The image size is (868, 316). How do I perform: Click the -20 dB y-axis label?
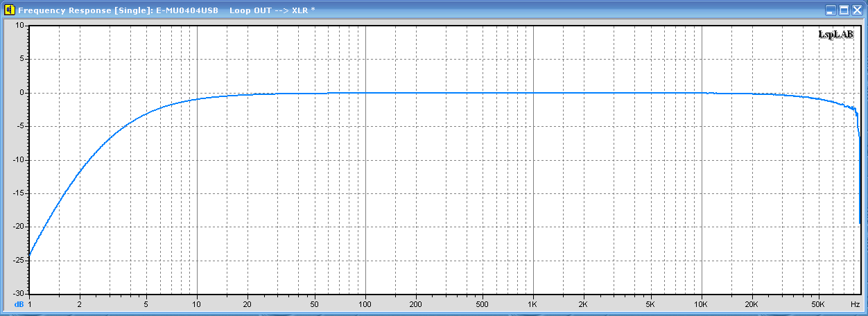[17, 227]
